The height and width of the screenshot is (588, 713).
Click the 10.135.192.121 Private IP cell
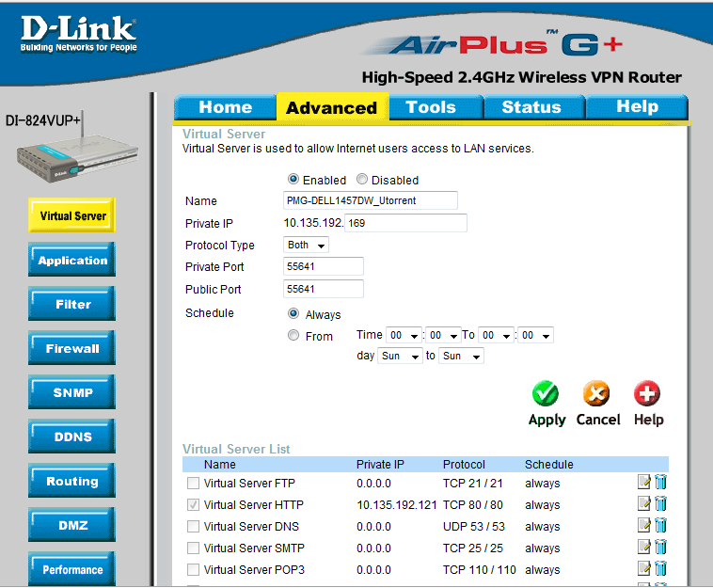397,505
